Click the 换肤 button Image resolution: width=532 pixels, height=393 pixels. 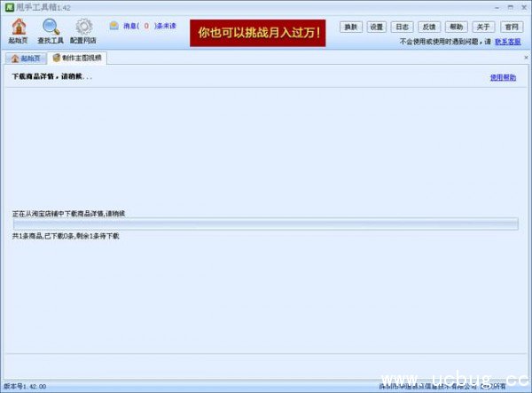[x=351, y=27]
